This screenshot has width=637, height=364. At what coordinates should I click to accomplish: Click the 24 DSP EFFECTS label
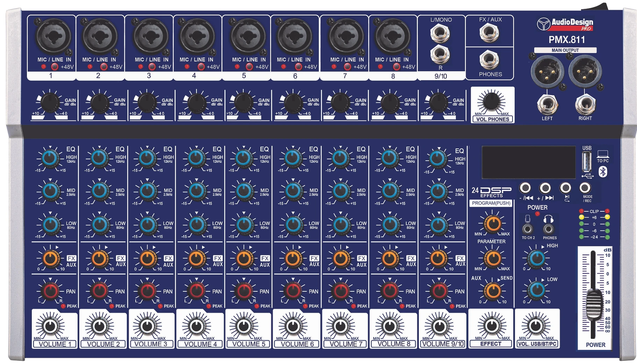point(491,192)
